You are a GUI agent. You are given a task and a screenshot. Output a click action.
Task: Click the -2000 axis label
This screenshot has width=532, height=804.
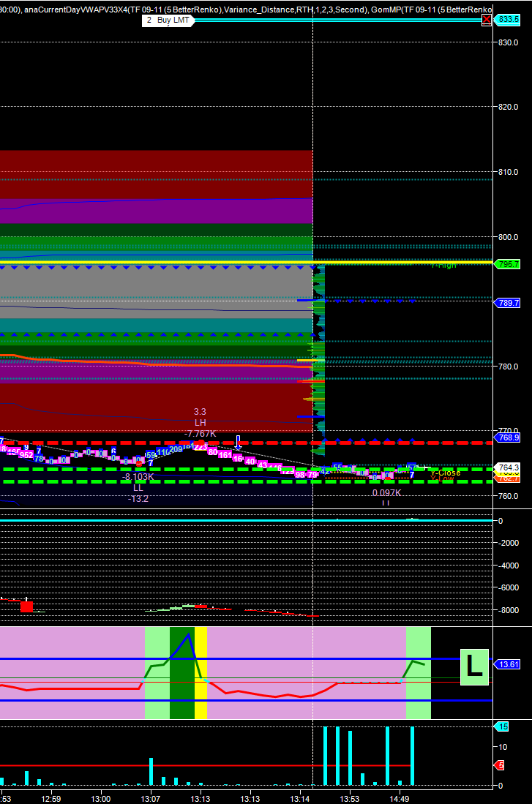(507, 543)
